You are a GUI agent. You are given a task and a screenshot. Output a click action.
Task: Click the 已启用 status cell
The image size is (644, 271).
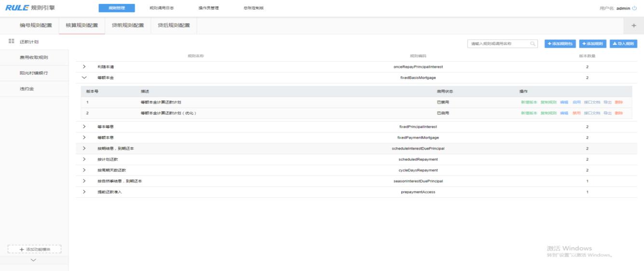[x=442, y=113]
